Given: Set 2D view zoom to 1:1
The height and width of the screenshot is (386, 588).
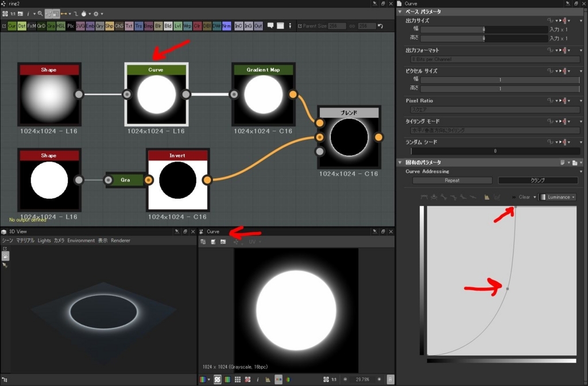Looking at the screenshot, I should tap(334, 380).
